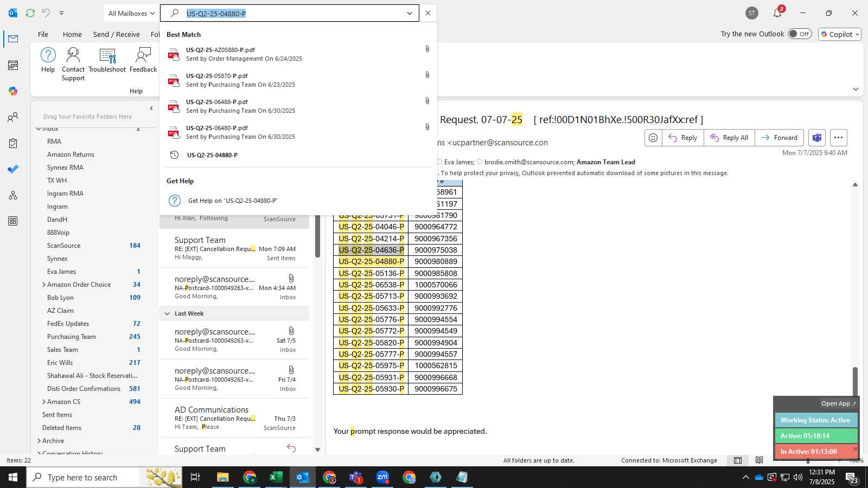Open the People contacts view

[13, 117]
